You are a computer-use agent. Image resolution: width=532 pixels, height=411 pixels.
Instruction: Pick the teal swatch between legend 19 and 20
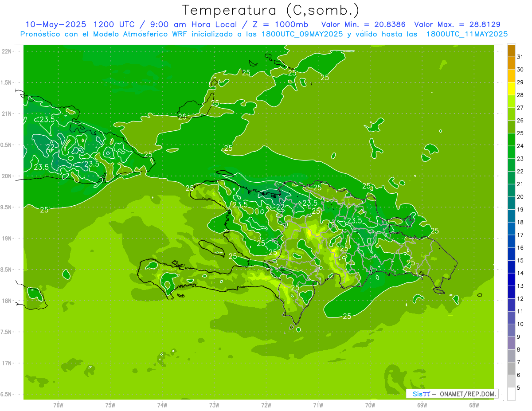pos(511,203)
